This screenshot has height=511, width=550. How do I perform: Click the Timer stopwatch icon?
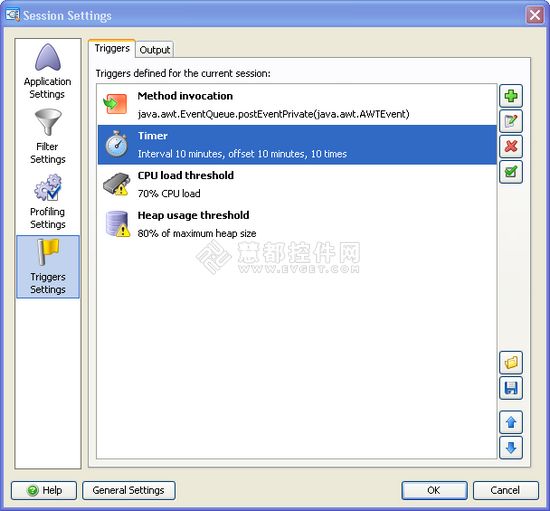pyautogui.click(x=116, y=143)
